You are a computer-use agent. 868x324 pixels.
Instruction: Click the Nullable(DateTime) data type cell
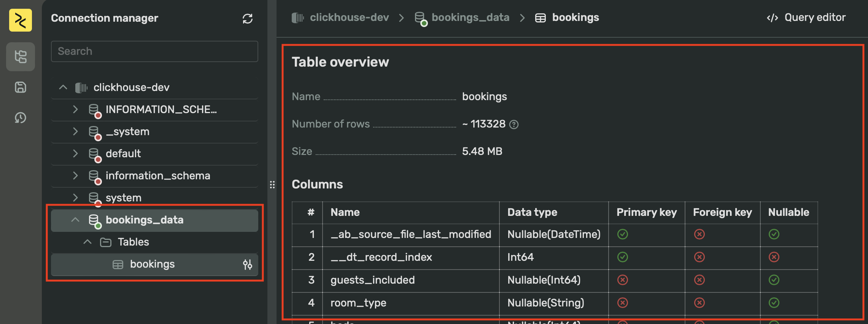554,234
